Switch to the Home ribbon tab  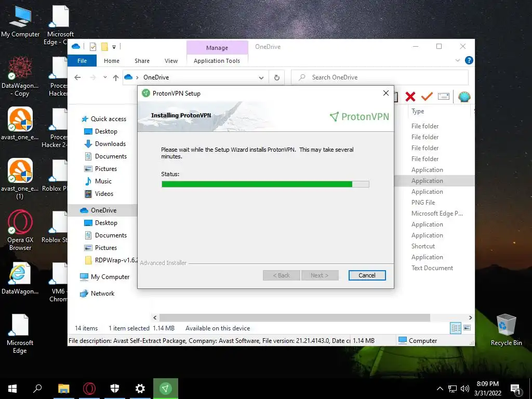point(112,61)
